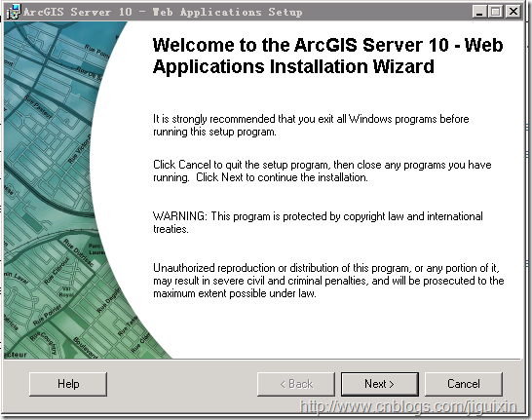Screen dimensions: 532x420
Task: Click the disabled Back button
Action: (296, 384)
